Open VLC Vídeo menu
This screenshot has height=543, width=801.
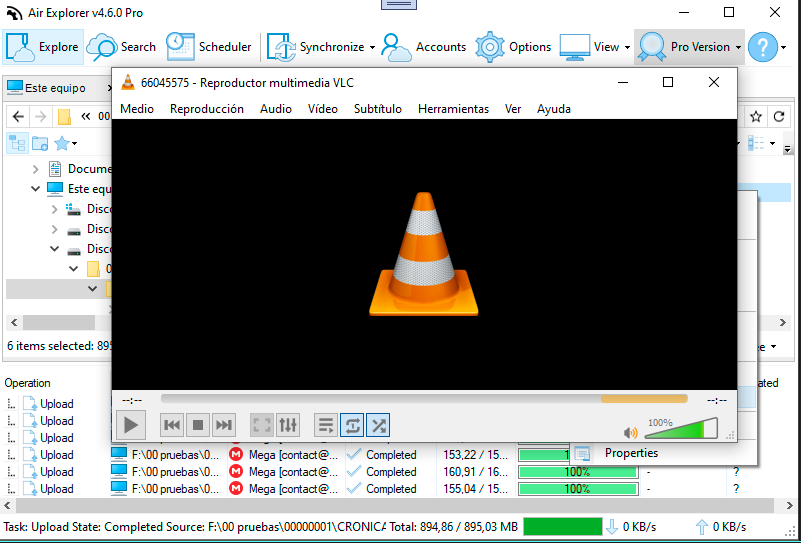[323, 109]
